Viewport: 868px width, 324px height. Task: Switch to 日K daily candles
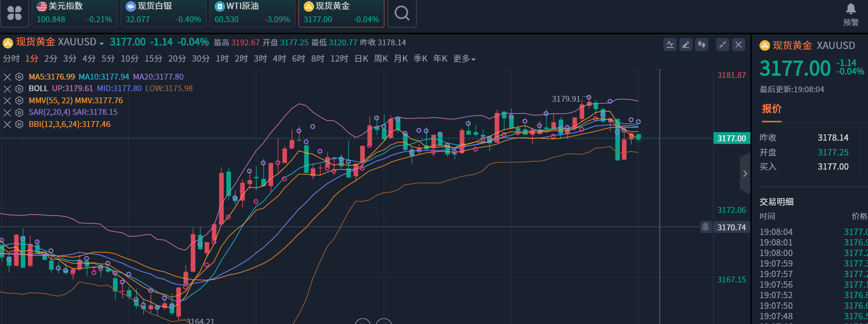click(x=361, y=59)
